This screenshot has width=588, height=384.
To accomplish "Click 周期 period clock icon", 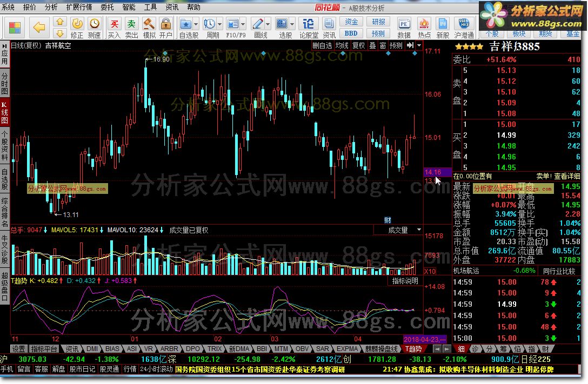I will (x=209, y=24).
